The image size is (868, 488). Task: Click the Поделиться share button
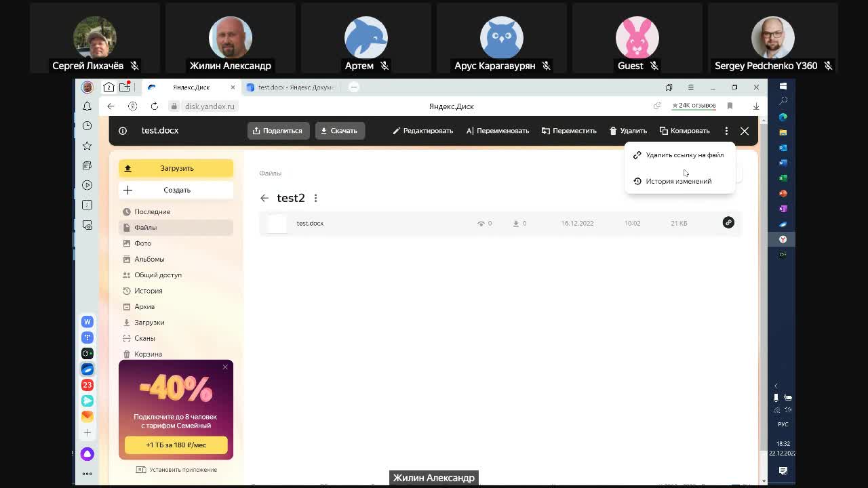click(278, 131)
